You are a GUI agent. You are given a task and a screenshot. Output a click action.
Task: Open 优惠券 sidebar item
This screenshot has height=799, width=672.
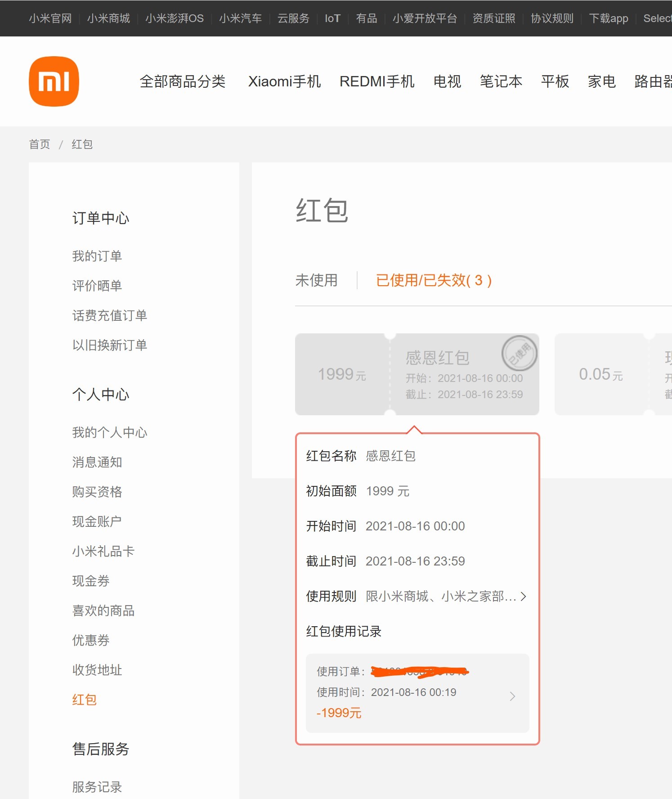tap(91, 640)
